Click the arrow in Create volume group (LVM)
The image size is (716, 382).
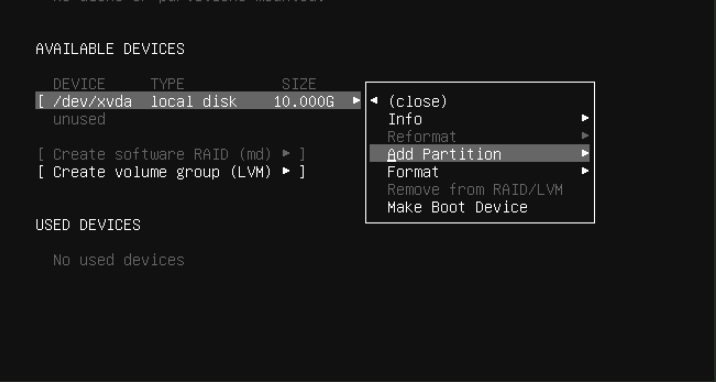(286, 171)
